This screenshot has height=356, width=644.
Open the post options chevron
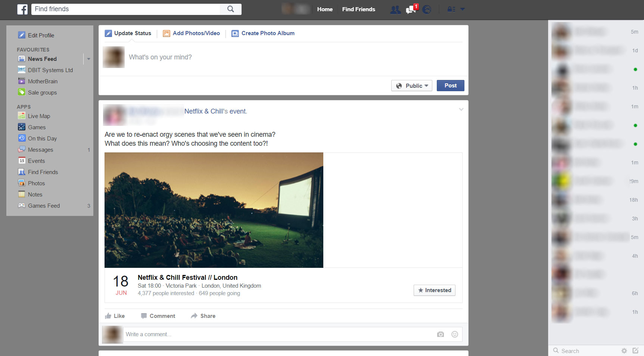click(x=461, y=109)
